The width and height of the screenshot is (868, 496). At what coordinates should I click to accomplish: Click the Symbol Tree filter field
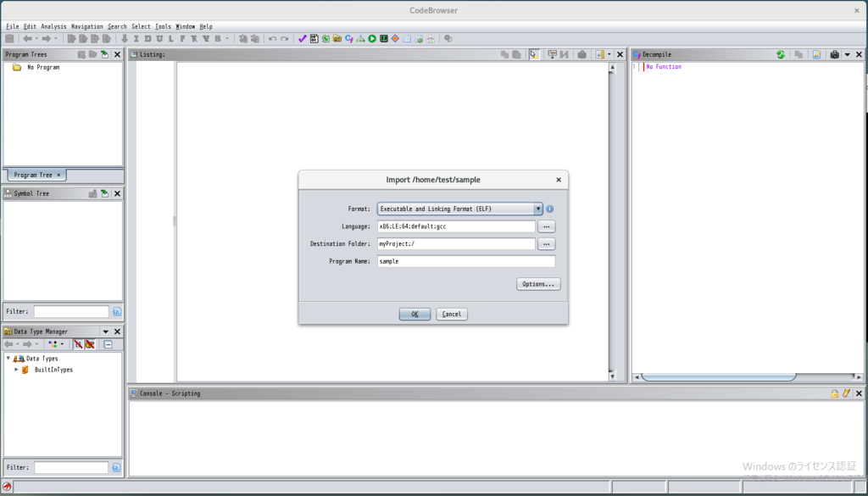pyautogui.click(x=71, y=312)
